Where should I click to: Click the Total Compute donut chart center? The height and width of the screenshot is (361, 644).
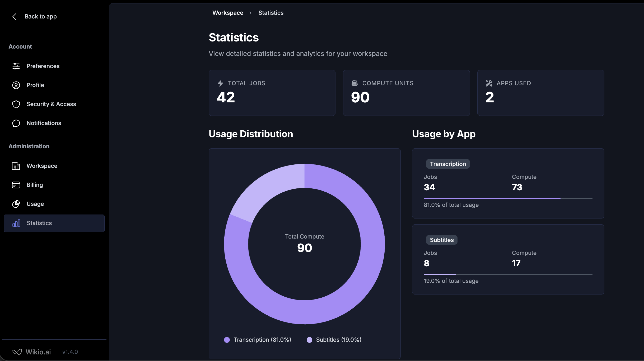(304, 244)
